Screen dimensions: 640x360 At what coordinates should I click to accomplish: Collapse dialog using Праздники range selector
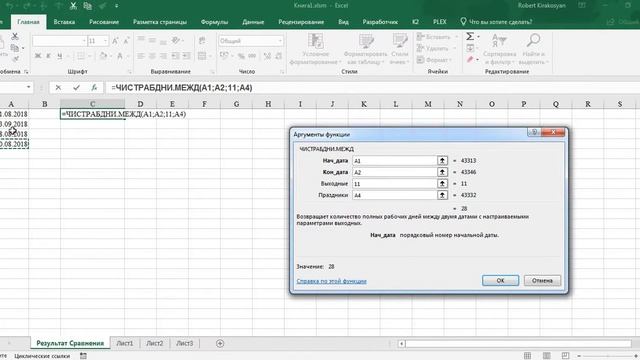tap(442, 195)
